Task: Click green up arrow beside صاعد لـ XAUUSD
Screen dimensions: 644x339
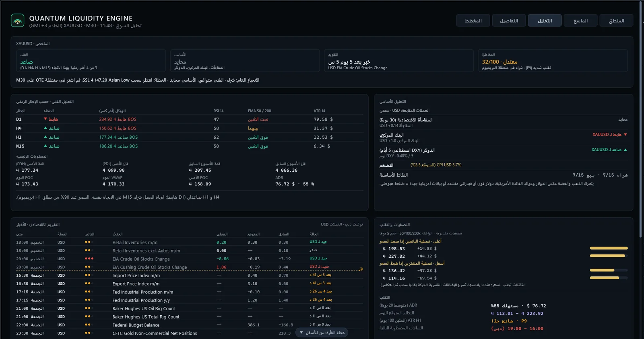Action: tap(625, 150)
